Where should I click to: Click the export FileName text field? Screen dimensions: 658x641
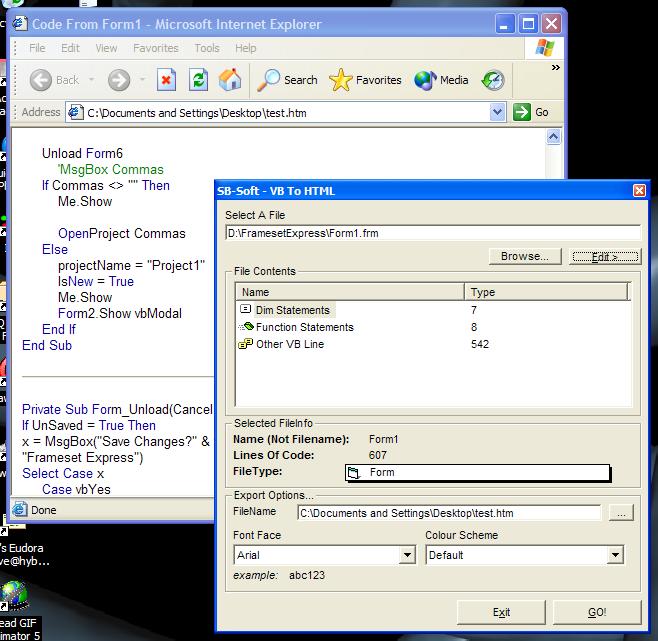pyautogui.click(x=449, y=513)
